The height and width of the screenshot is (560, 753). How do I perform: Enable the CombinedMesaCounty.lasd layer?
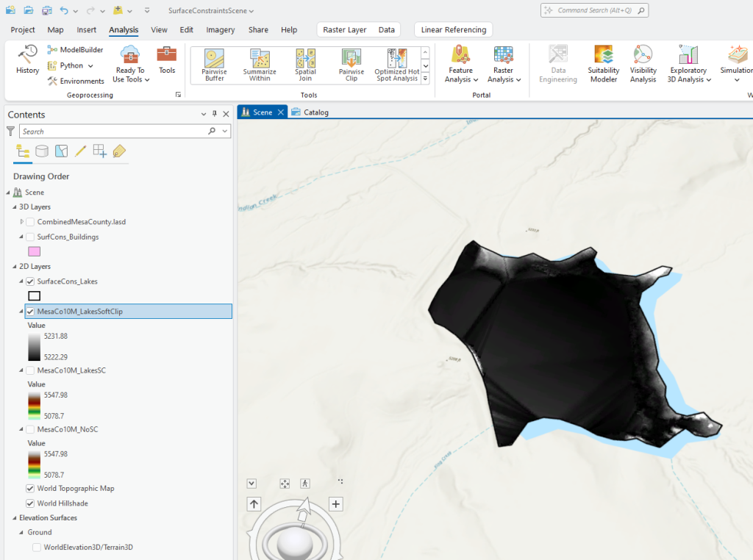(x=30, y=221)
